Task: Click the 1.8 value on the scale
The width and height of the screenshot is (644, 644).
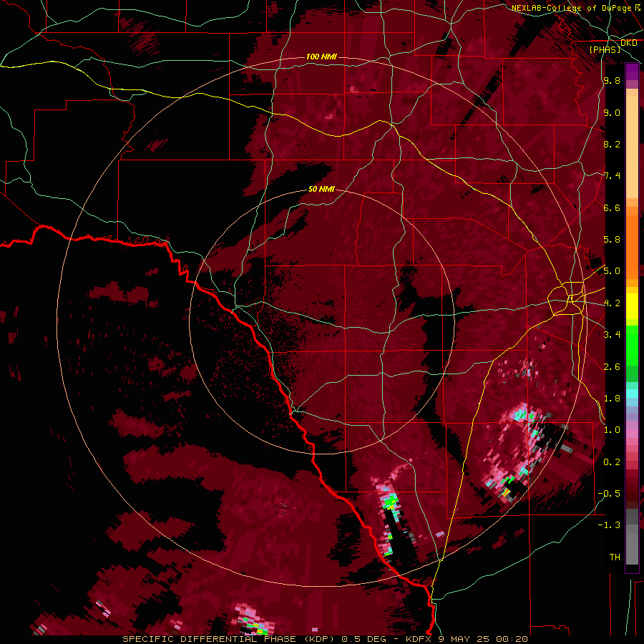Action: 612,398
